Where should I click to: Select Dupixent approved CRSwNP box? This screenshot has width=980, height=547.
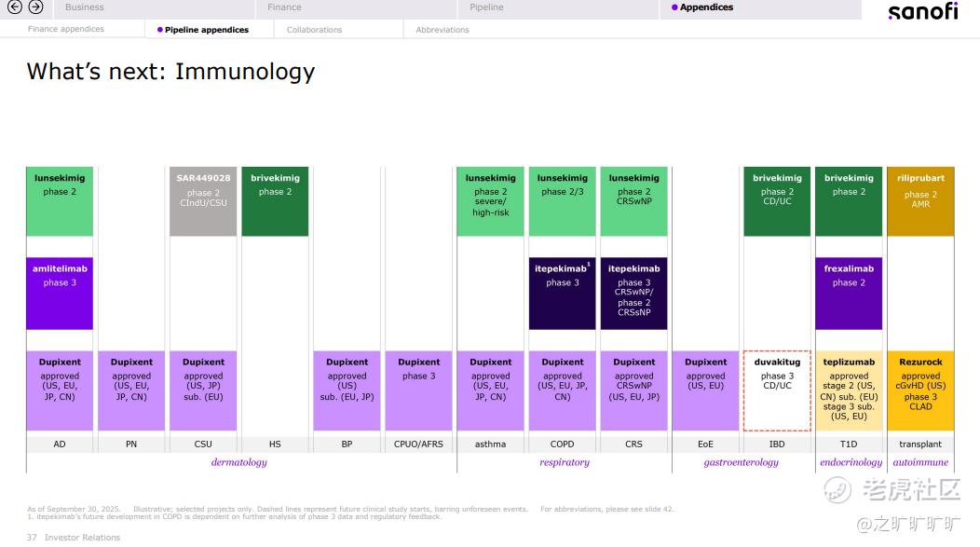point(633,390)
